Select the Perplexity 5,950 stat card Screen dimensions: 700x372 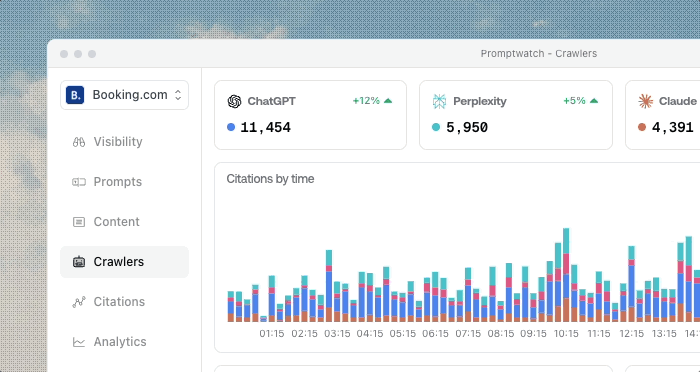516,115
